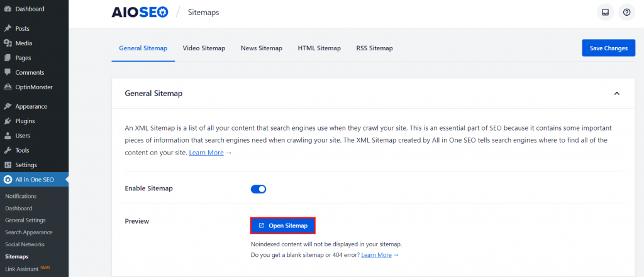Disable the Enable Sitemap toggle
Viewport: 644px width, 277px height.
pos(258,188)
